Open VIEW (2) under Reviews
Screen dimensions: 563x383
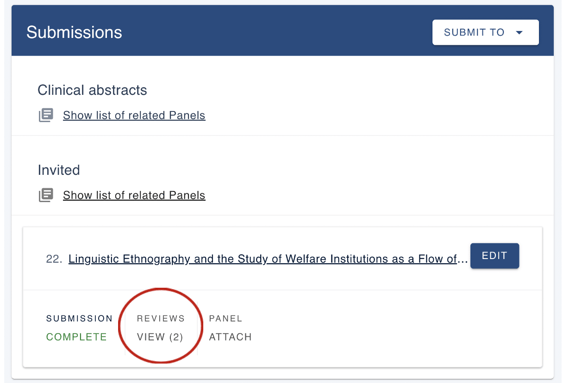click(160, 337)
